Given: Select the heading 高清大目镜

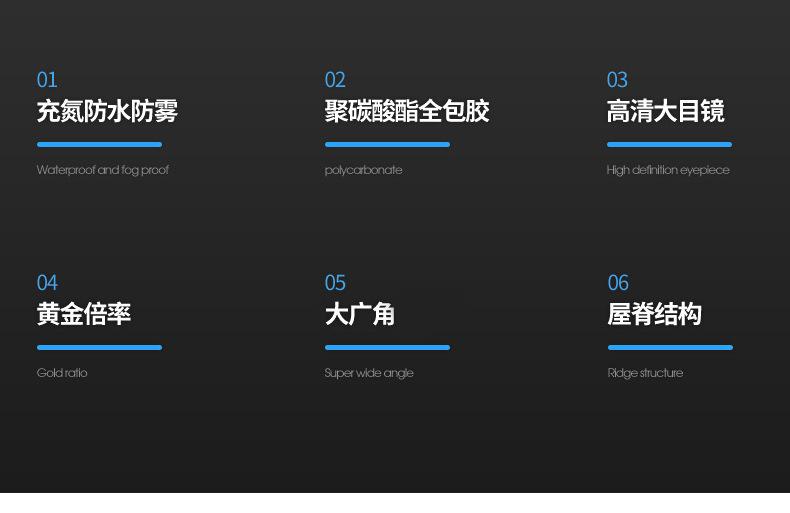Looking at the screenshot, I should coord(666,111).
